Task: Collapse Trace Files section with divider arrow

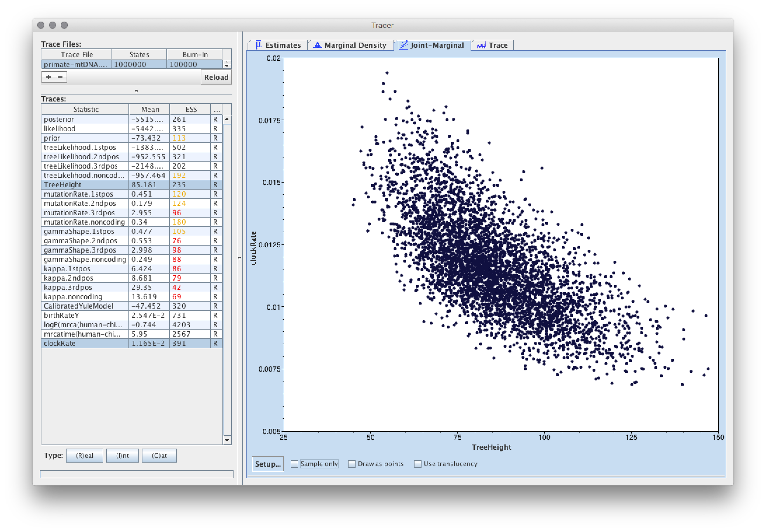Action: [x=136, y=91]
